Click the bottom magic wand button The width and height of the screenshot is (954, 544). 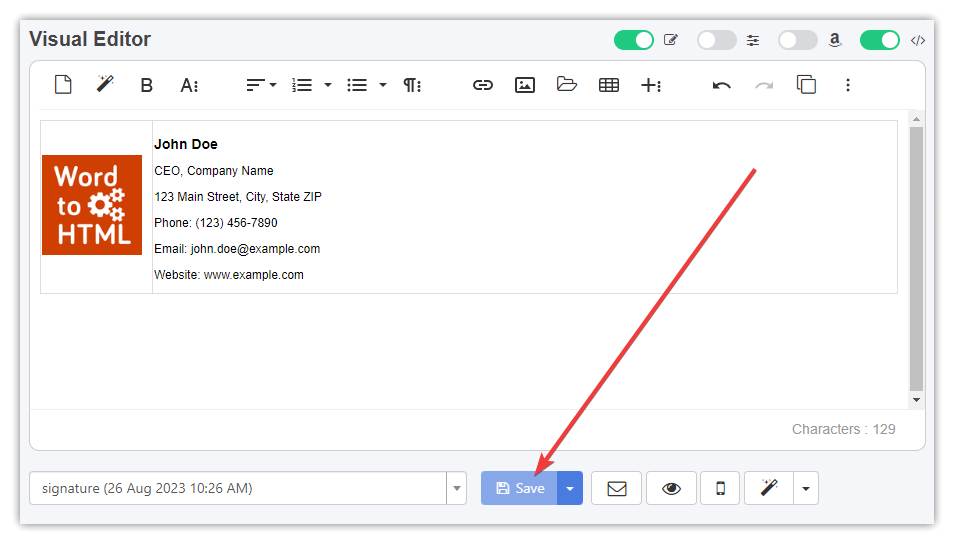point(769,488)
